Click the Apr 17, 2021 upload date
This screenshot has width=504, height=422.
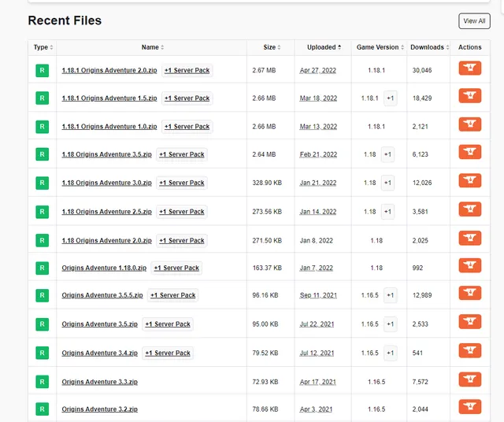(318, 382)
